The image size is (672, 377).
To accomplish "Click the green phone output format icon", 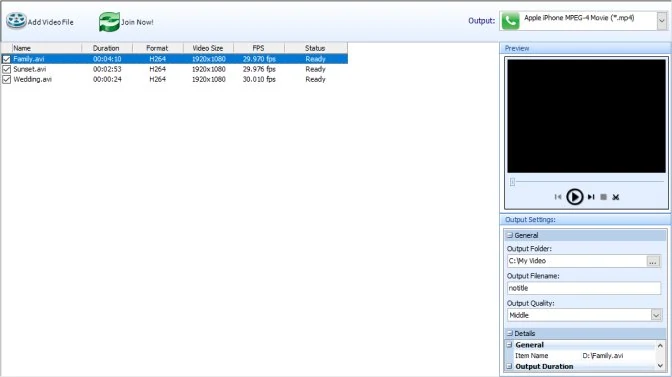I will (510, 21).
